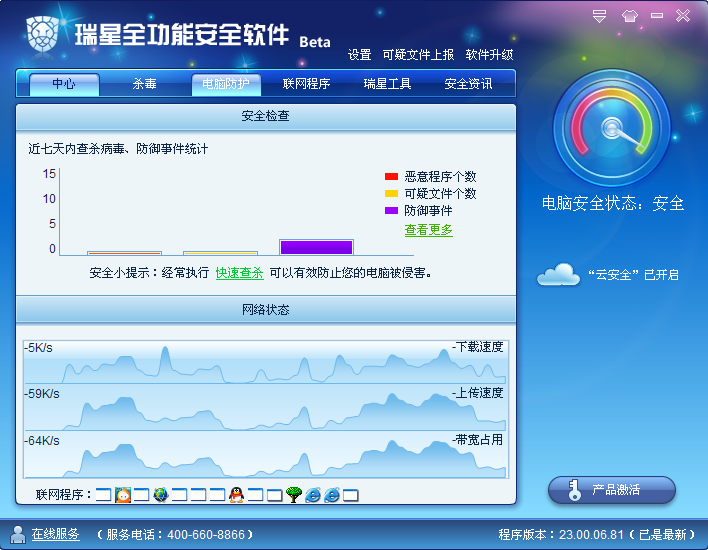
Task: Select the window icon between mascot and globe
Action: tap(141, 495)
